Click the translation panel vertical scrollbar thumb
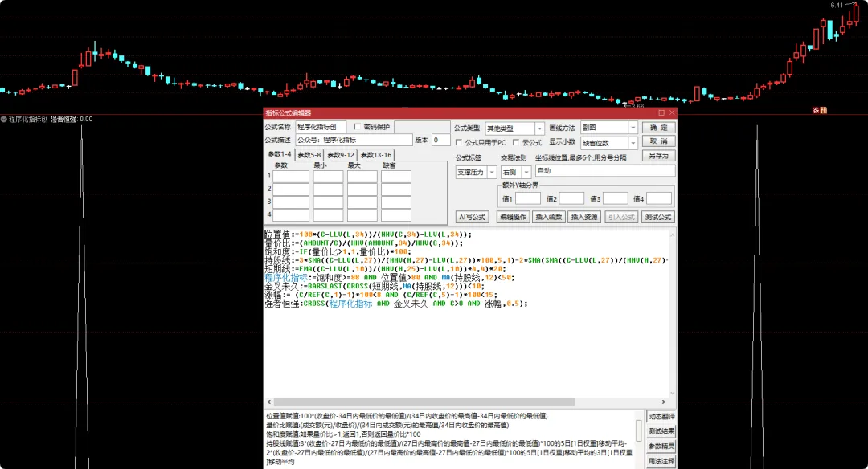The image size is (868, 469). click(x=638, y=430)
